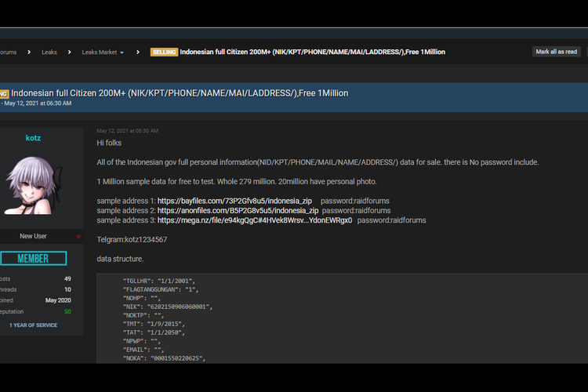Expand the Leaks Market breadcrumb dropdown

(103, 53)
